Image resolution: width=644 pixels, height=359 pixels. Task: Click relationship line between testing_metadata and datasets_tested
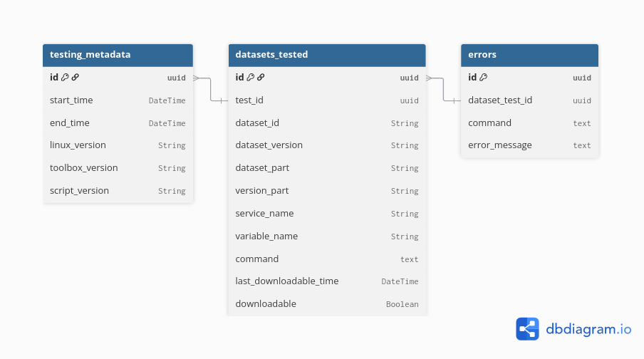(211, 89)
